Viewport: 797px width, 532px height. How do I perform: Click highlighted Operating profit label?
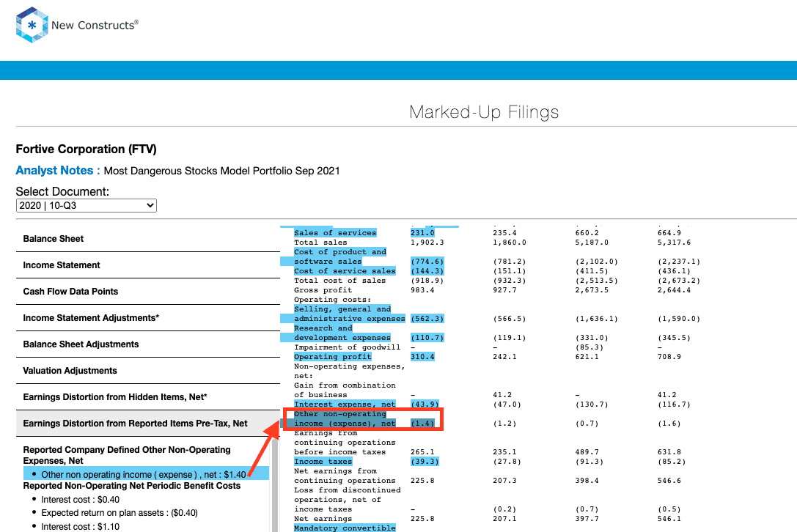pos(332,357)
